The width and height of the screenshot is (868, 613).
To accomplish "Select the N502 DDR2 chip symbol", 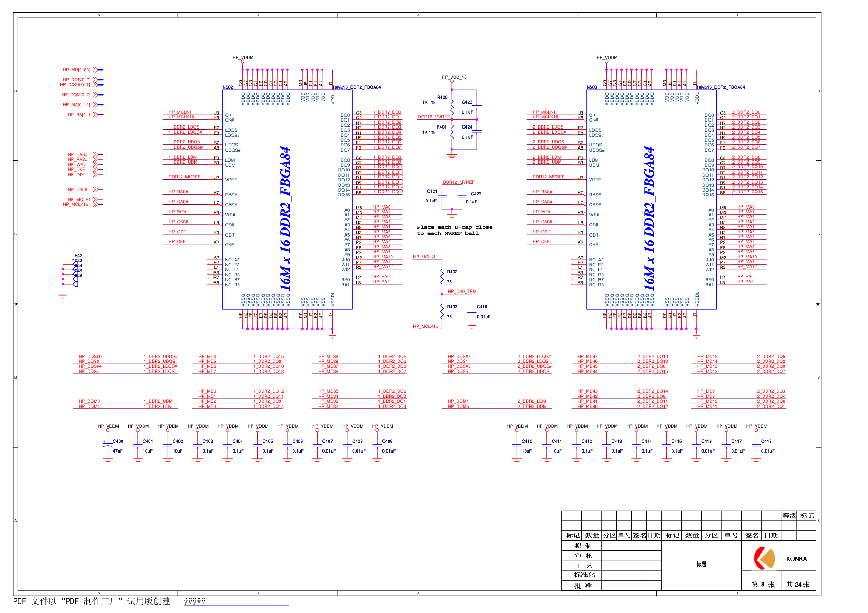I will 287,200.
